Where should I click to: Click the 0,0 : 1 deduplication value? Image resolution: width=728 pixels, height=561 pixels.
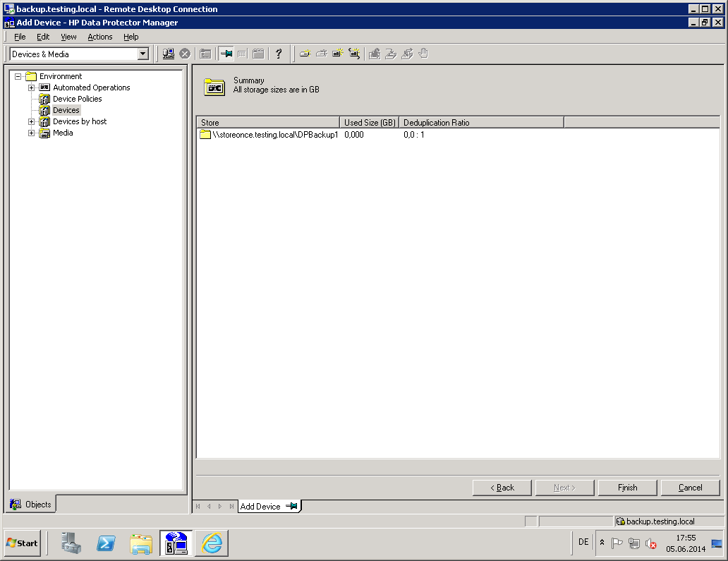413,135
